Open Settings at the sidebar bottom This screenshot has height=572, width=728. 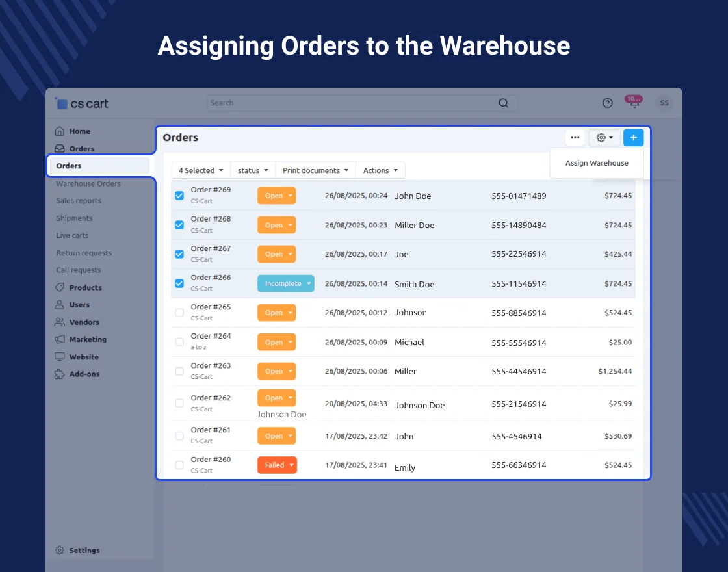click(84, 551)
